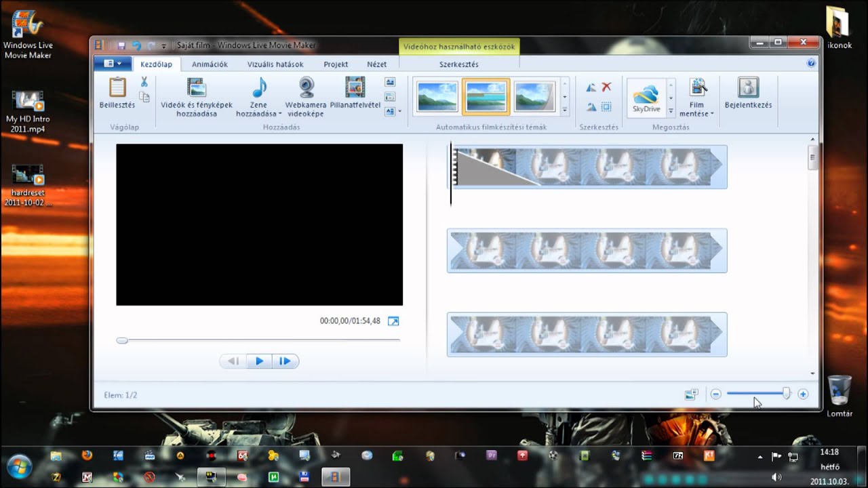The height and width of the screenshot is (488, 868).
Task: Click the second video strip on the storyboard
Action: pyautogui.click(x=587, y=251)
